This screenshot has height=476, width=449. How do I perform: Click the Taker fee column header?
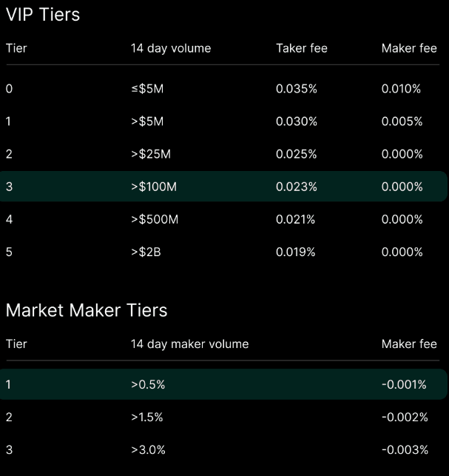point(302,48)
